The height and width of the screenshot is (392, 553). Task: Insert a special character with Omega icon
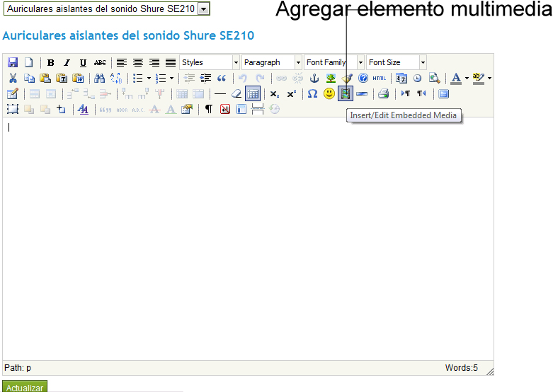(x=312, y=94)
